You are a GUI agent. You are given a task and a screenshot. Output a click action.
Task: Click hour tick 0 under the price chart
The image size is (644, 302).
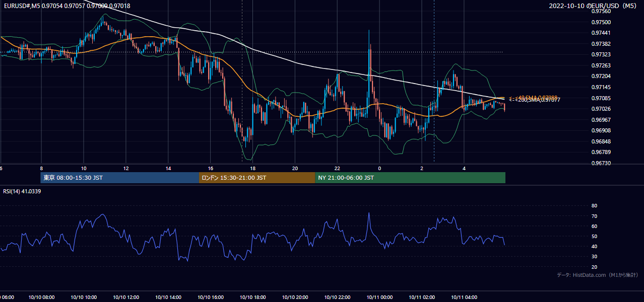(379, 168)
